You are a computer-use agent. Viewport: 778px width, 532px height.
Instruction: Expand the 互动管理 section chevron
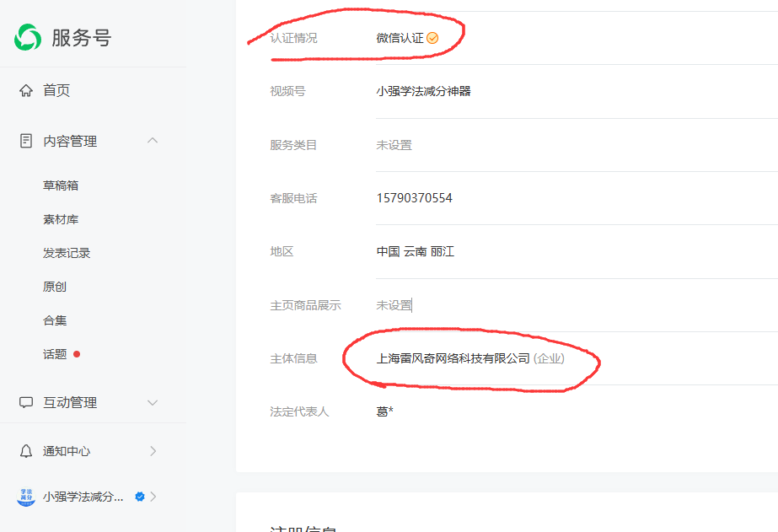153,402
